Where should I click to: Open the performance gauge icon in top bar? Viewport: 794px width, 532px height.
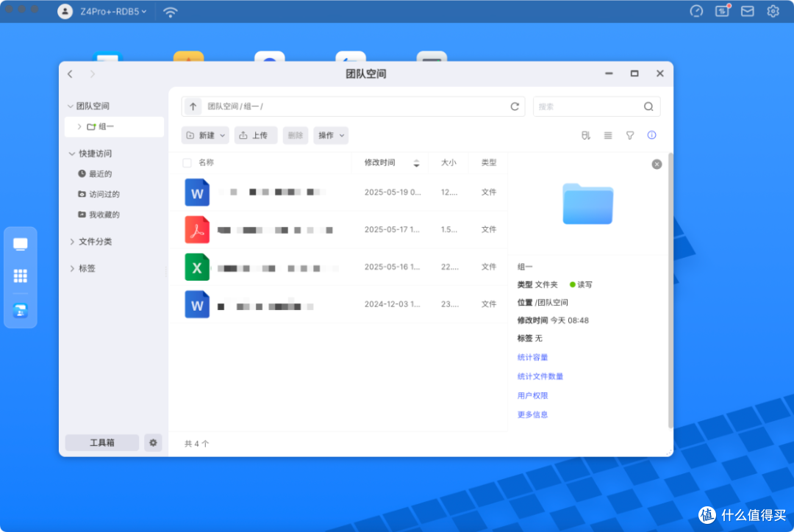tap(696, 11)
